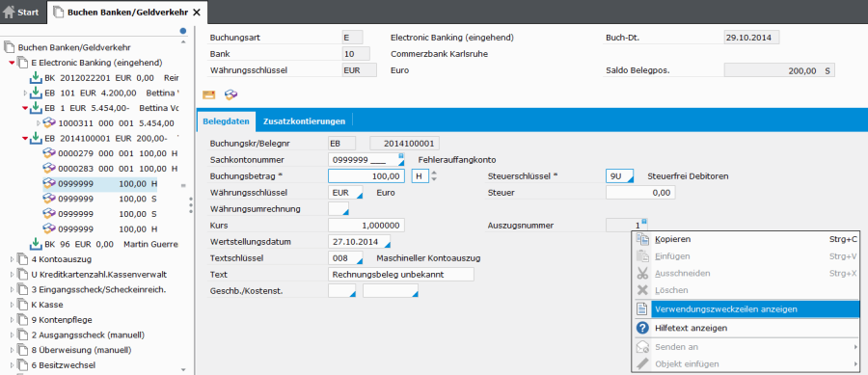Click the Start home icon
The height and width of the screenshot is (375, 868).
[x=9, y=12]
